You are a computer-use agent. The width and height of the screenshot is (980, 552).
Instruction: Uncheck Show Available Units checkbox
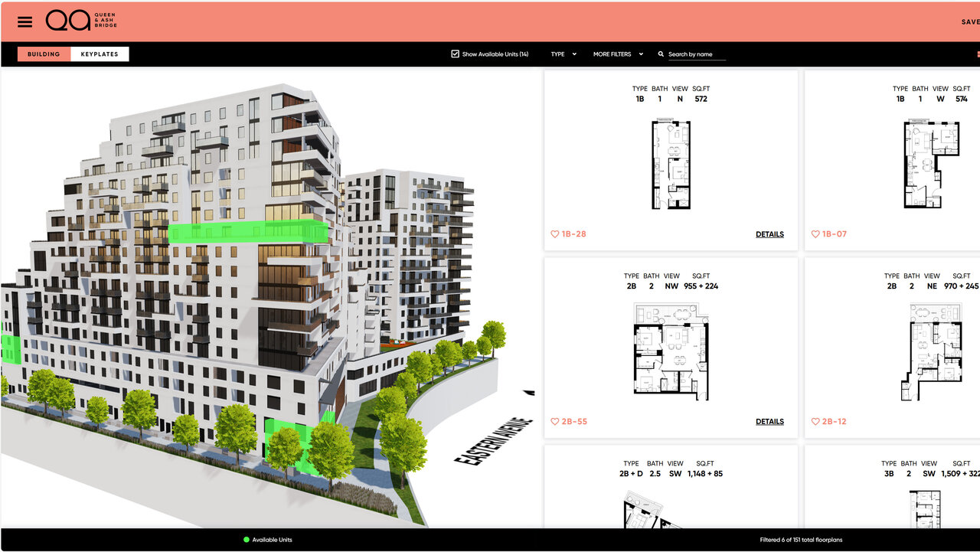click(456, 54)
